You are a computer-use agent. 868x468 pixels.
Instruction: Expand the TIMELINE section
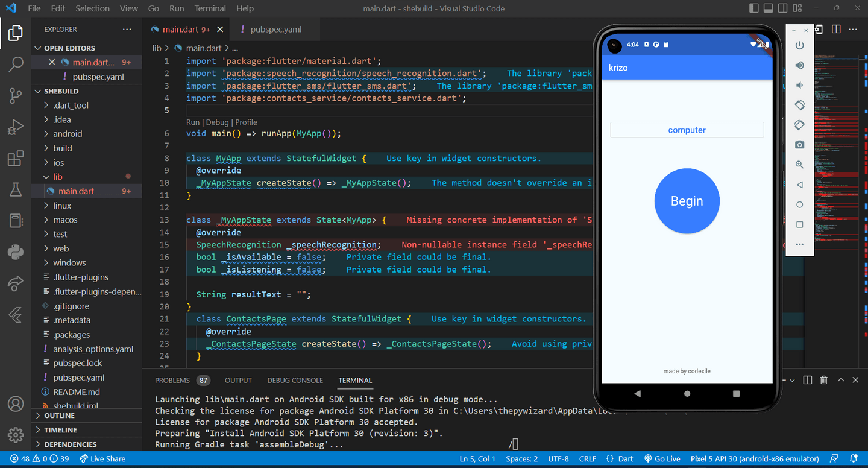[88, 430]
